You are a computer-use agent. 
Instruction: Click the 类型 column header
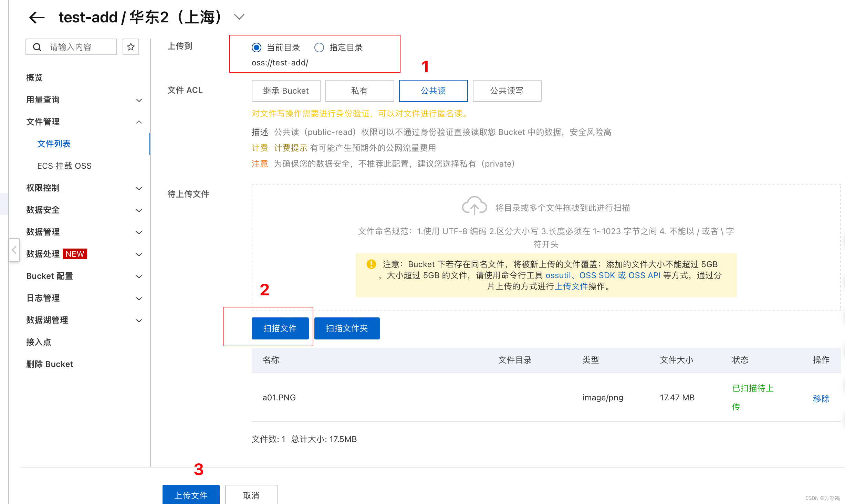click(591, 360)
